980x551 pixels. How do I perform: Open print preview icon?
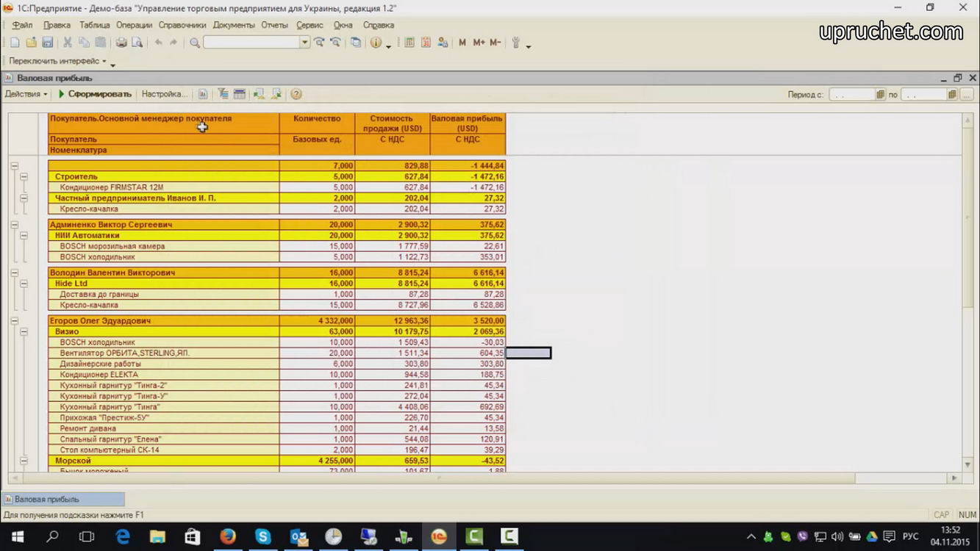[137, 43]
